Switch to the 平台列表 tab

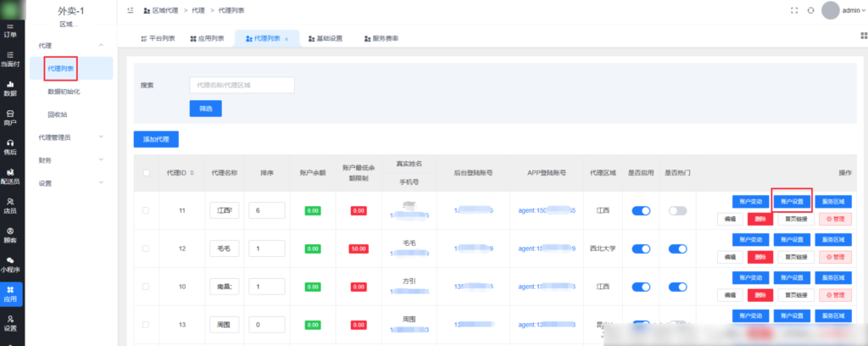click(x=157, y=39)
